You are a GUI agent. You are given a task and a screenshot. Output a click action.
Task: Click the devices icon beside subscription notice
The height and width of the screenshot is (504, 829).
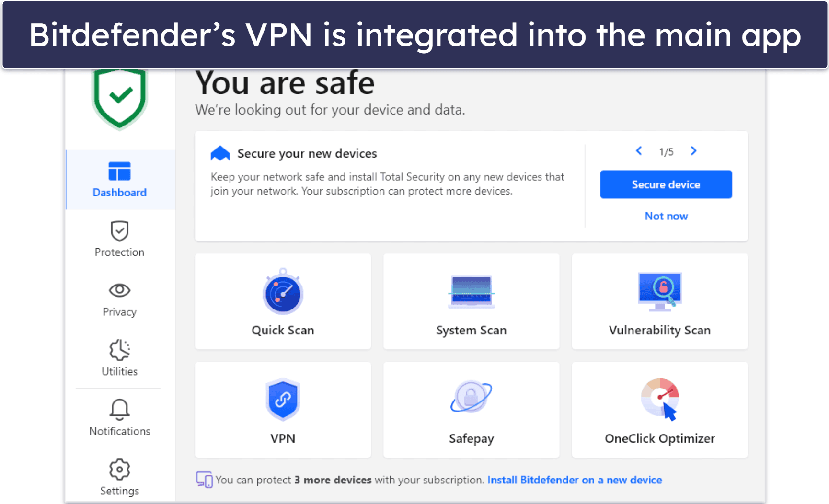coord(204,480)
